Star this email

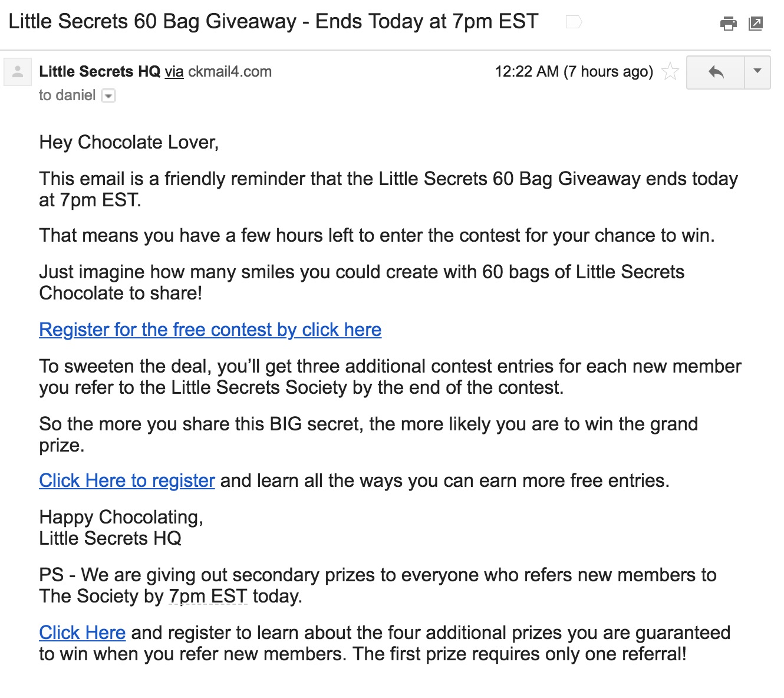[x=670, y=71]
